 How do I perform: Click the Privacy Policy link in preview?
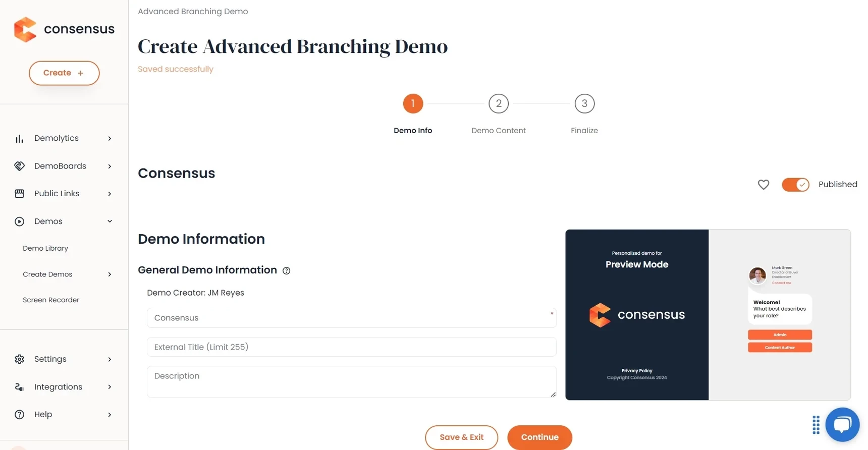[x=637, y=371]
